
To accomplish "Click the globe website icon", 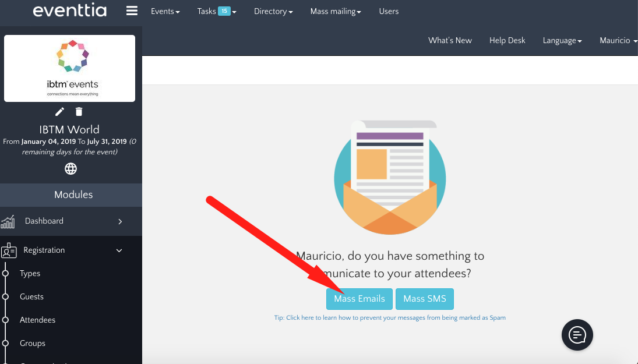I will click(71, 169).
